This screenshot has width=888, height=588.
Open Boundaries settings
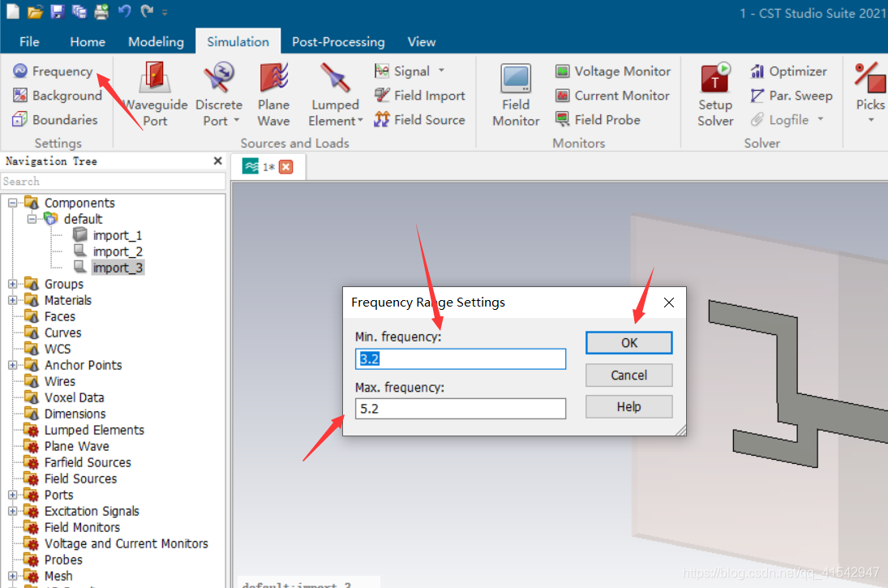(x=55, y=119)
